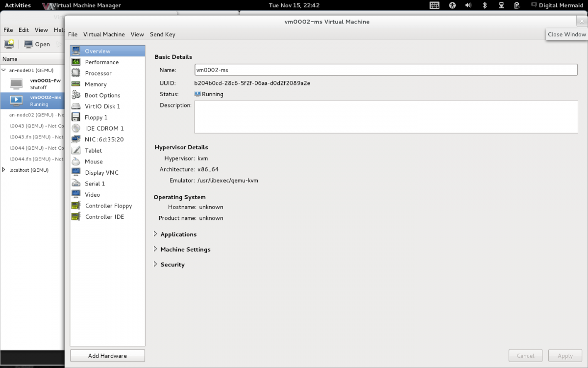588x368 pixels.
Task: Click into the Description text box
Action: coord(386,117)
